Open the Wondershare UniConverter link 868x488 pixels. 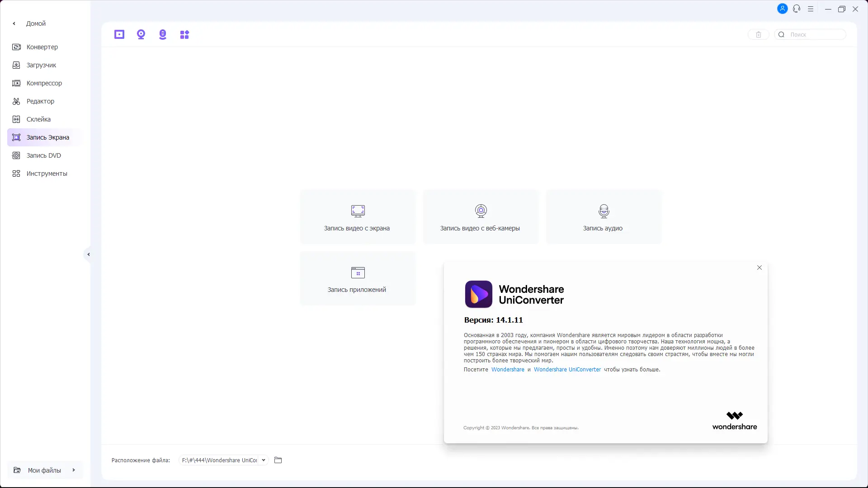(567, 370)
